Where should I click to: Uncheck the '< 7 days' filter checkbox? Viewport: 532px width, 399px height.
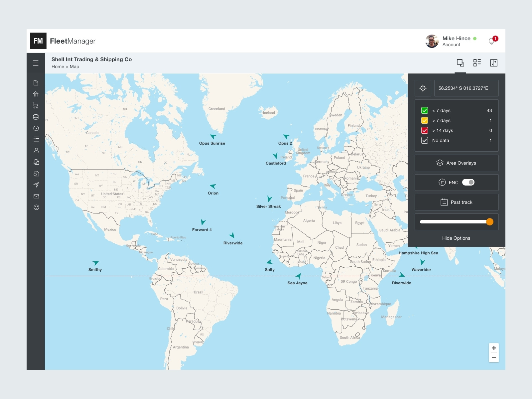point(424,110)
